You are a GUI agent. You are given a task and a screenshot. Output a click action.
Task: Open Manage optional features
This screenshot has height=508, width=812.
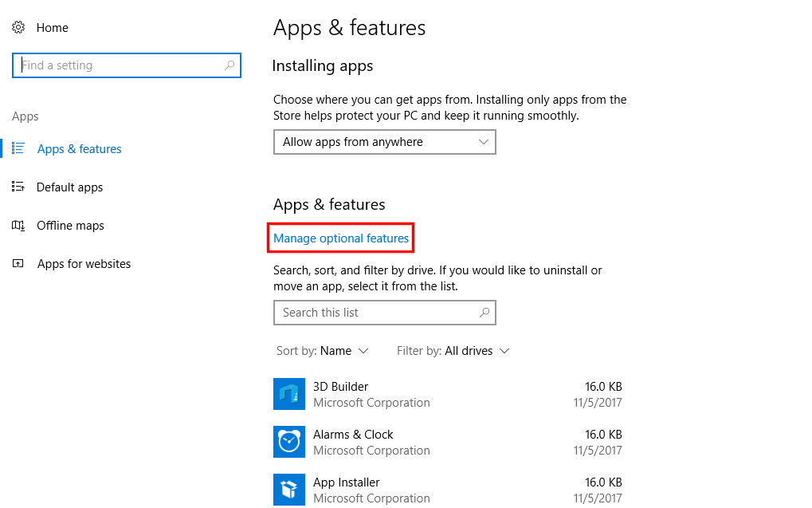coord(340,238)
